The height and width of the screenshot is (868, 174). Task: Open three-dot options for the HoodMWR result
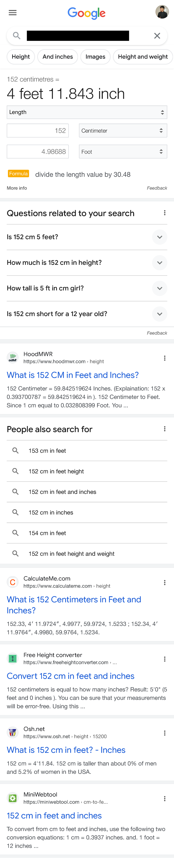click(x=165, y=358)
